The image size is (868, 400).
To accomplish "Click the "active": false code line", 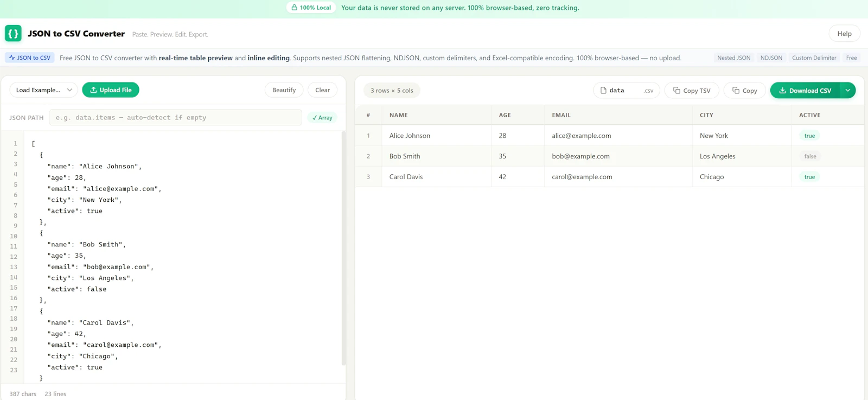I will coord(77,289).
